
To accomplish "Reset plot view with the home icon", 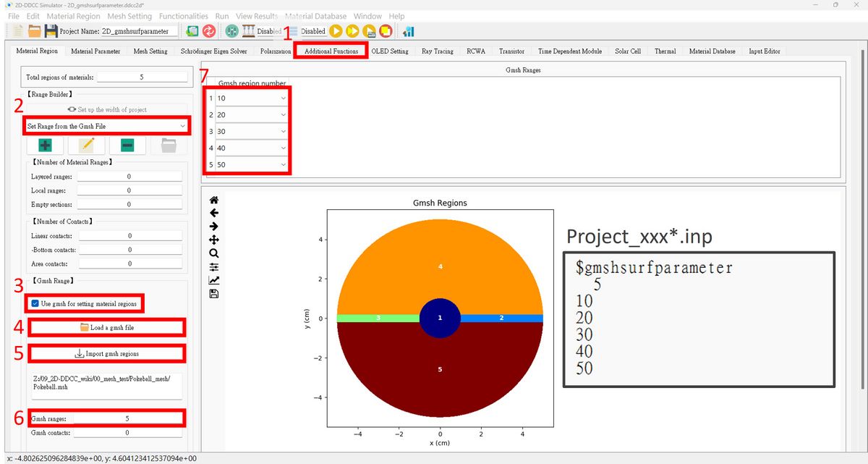I will point(213,201).
